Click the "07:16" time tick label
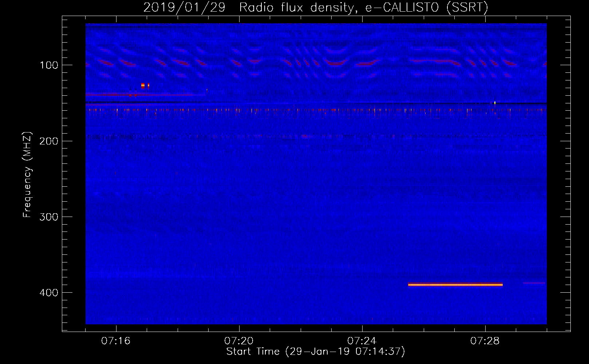This screenshot has width=589, height=364. (x=116, y=341)
